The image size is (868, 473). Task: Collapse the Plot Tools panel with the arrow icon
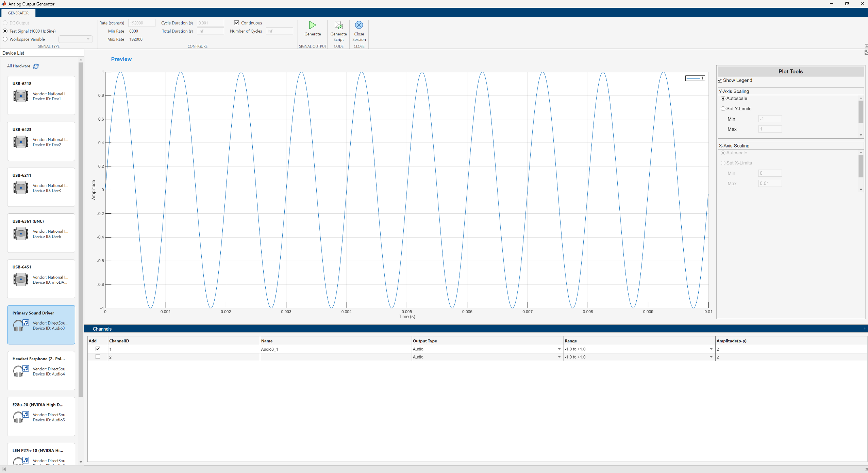pos(865,52)
